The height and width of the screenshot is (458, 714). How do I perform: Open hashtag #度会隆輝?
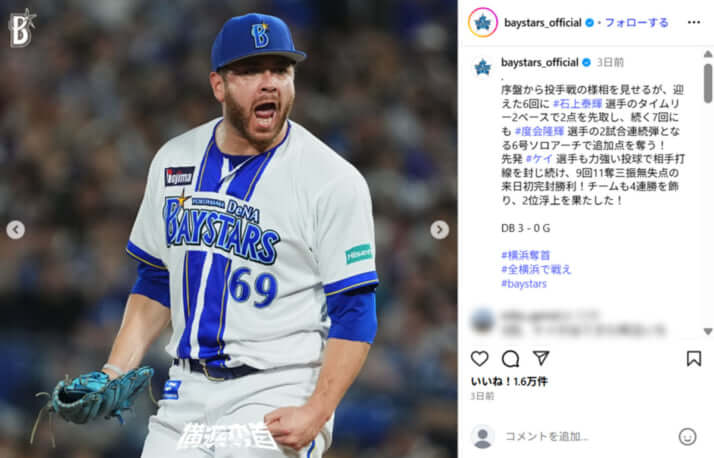[x=540, y=131]
